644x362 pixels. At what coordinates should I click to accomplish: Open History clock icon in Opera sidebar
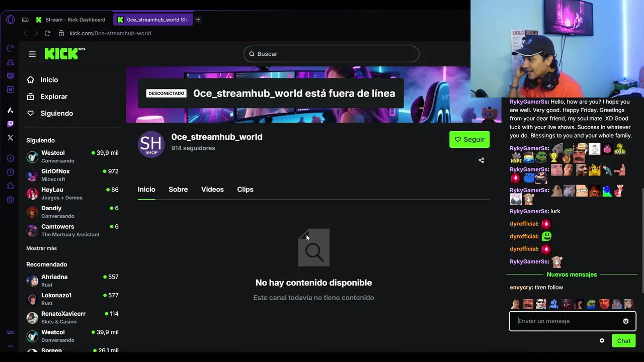(11, 172)
